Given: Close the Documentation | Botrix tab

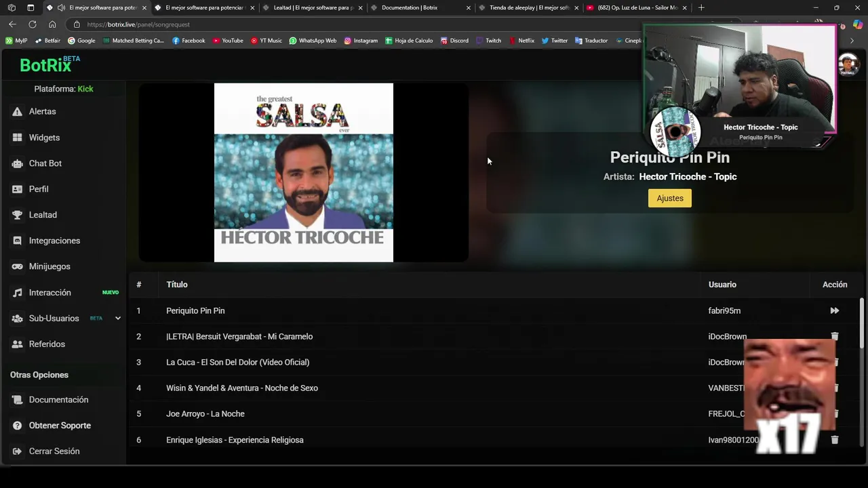Looking at the screenshot, I should pos(468,7).
